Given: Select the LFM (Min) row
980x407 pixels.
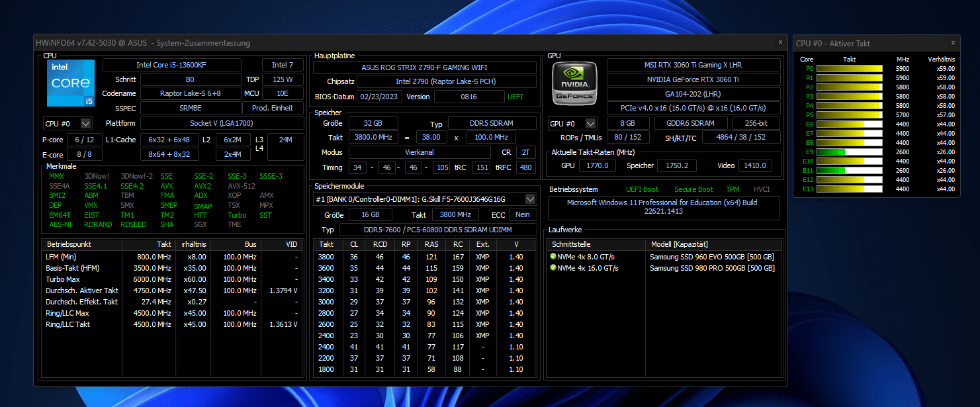Looking at the screenshot, I should click(172, 257).
